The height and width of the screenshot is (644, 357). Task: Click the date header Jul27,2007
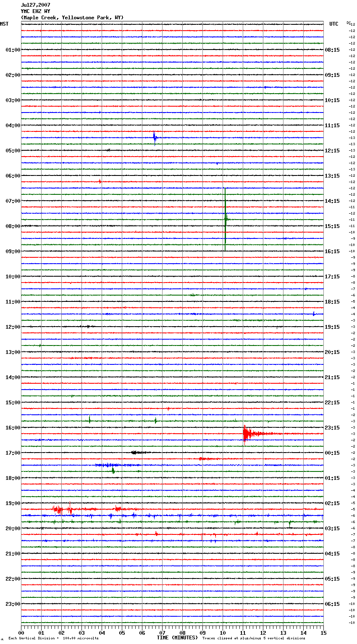(x=35, y=5)
